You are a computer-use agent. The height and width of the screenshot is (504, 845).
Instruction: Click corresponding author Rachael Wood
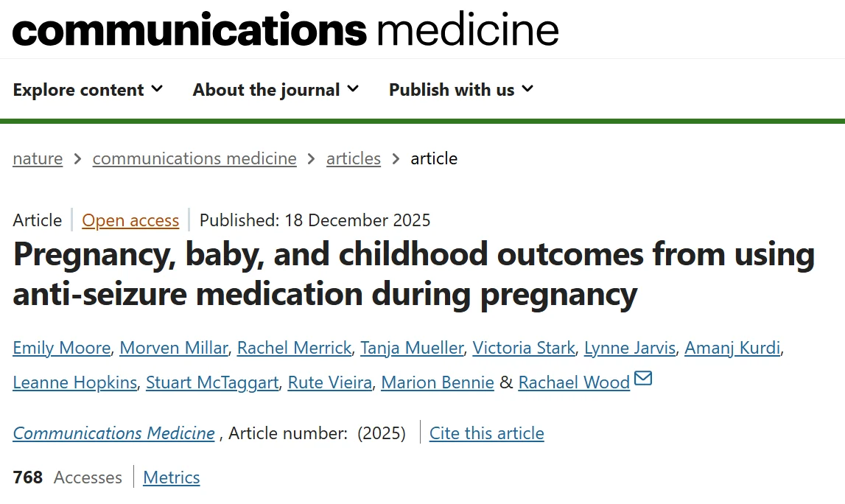pos(574,382)
